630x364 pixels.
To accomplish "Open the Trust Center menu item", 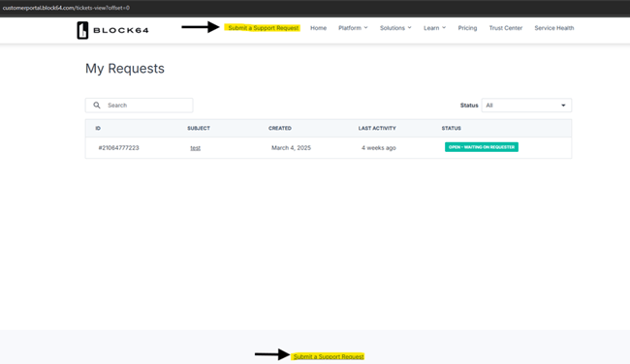I will [505, 28].
